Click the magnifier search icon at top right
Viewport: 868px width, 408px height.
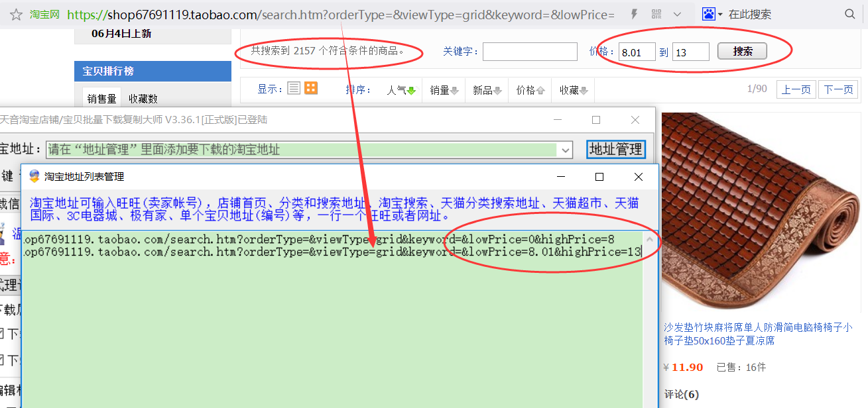click(850, 15)
